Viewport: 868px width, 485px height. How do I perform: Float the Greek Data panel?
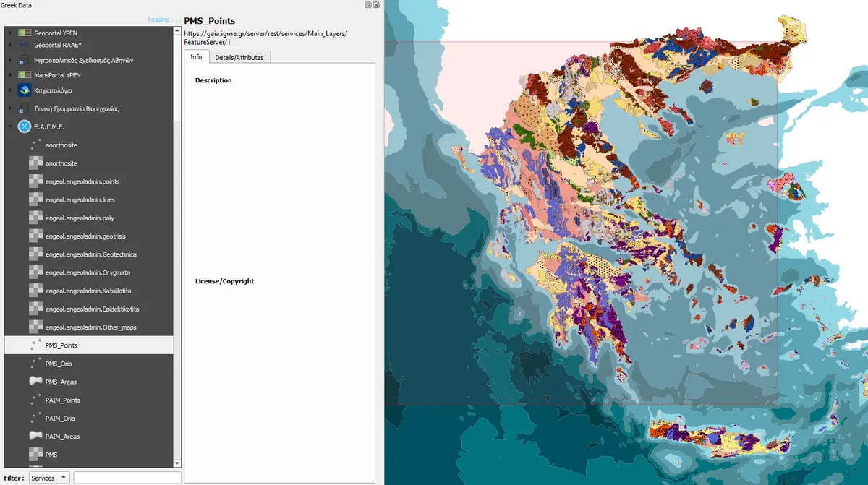[369, 4]
